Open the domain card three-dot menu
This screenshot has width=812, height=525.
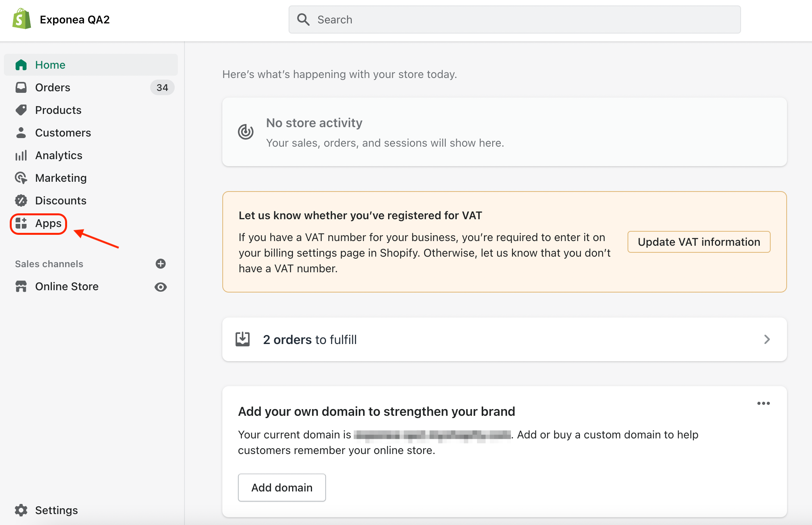pyautogui.click(x=763, y=403)
